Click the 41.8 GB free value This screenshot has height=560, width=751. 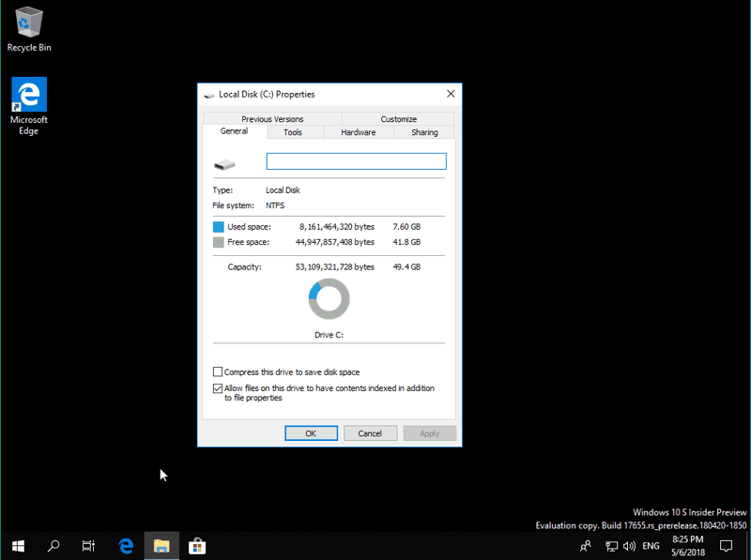tap(406, 242)
